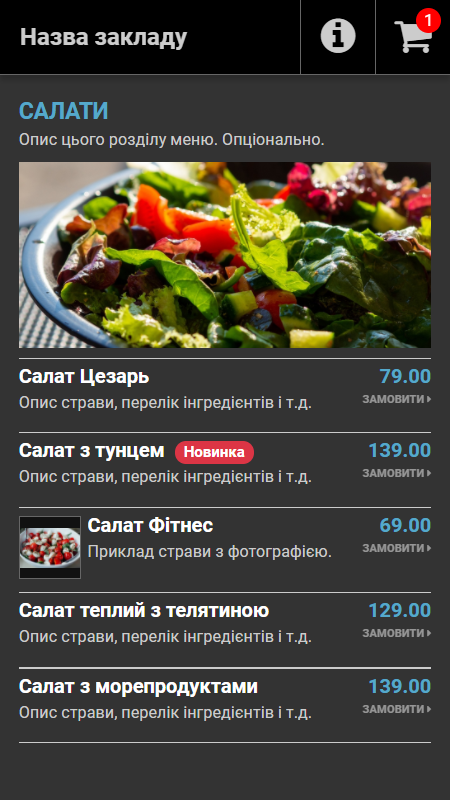Viewport: 450px width, 800px height.
Task: Open Салат з морепродуктами title
Action: [x=138, y=687]
